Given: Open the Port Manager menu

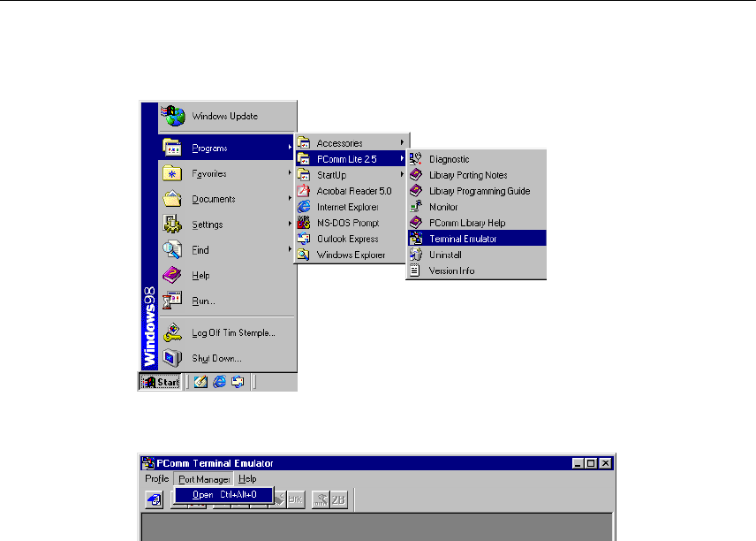Looking at the screenshot, I should click(204, 479).
